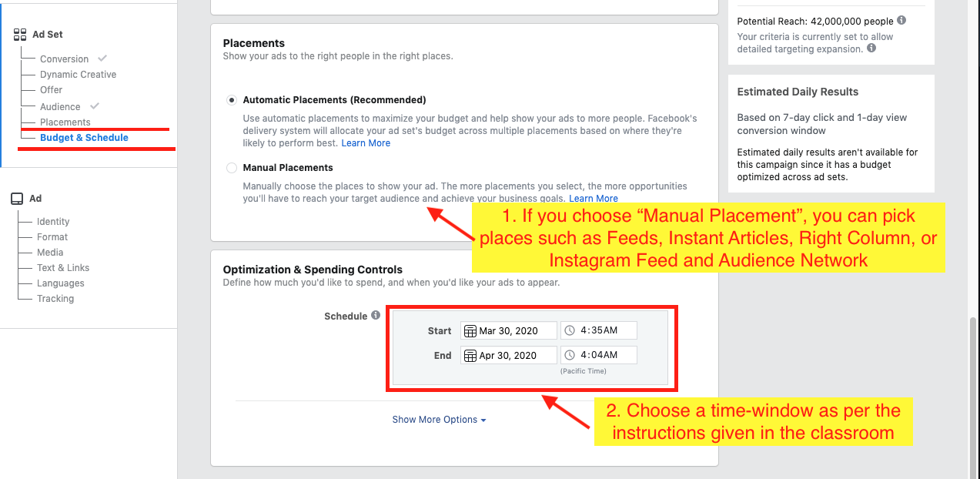Click the vertical page scrollbar
980x479 pixels.
click(x=974, y=385)
